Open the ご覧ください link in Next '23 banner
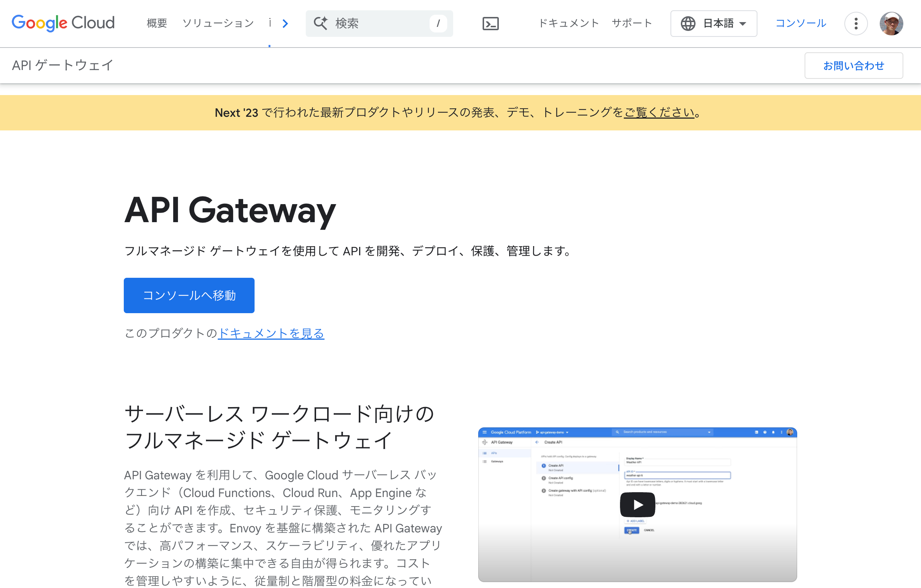The width and height of the screenshot is (921, 588). click(x=659, y=112)
